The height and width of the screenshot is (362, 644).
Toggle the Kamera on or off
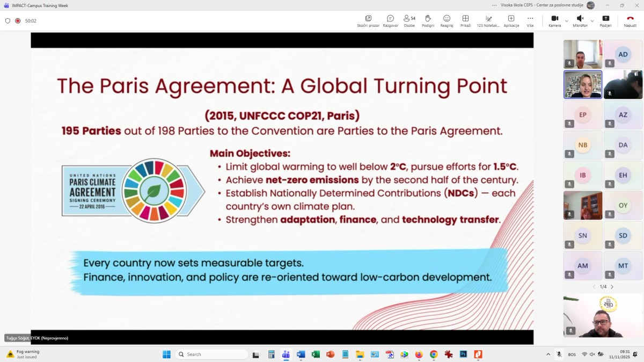(x=554, y=20)
